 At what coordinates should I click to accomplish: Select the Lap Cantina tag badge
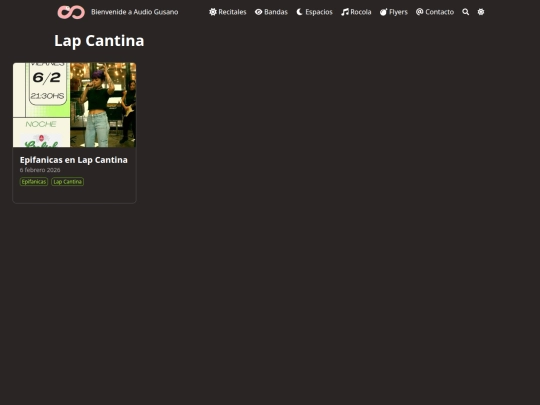tap(68, 181)
